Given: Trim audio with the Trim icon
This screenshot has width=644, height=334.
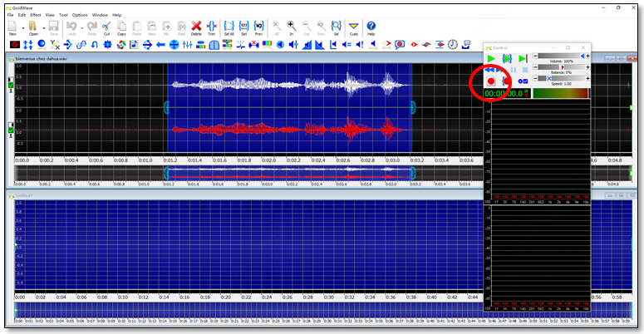Looking at the screenshot, I should click(212, 27).
